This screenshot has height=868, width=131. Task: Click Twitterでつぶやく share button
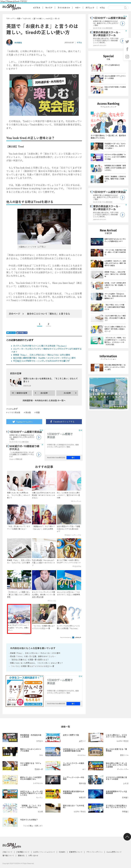24,422
